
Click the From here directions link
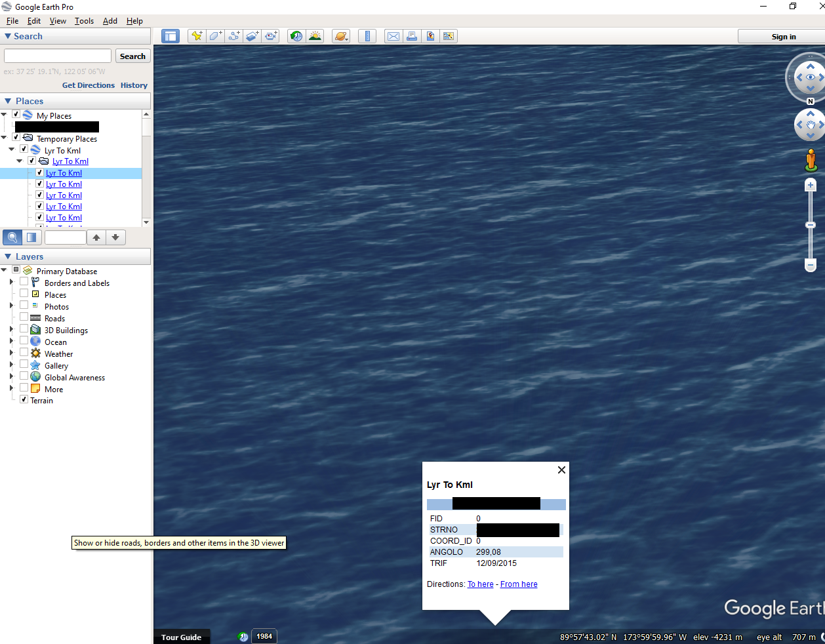[519, 584]
